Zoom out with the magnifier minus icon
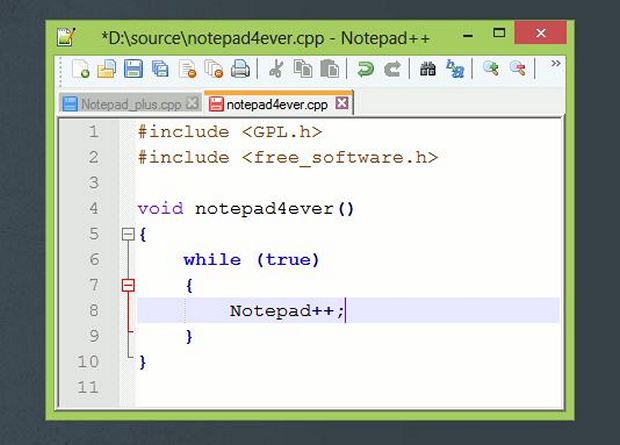Viewport: 620px width, 445px height. tap(518, 69)
